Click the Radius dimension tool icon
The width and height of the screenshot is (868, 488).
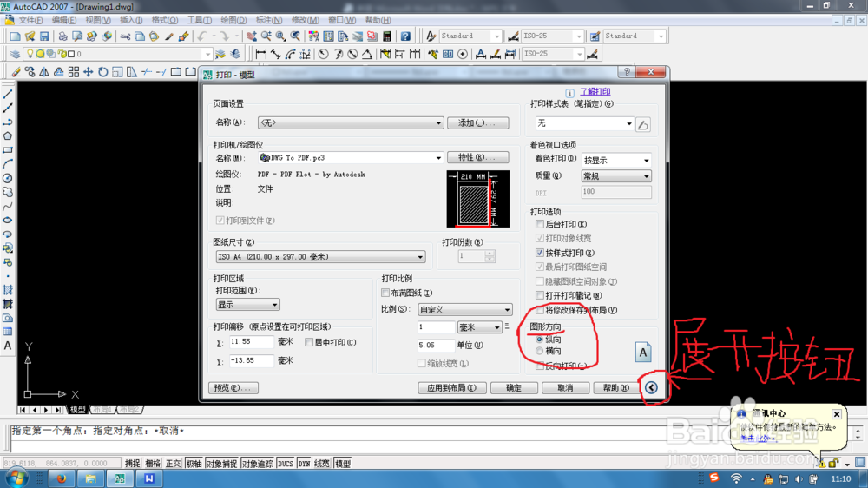pyautogui.click(x=323, y=54)
